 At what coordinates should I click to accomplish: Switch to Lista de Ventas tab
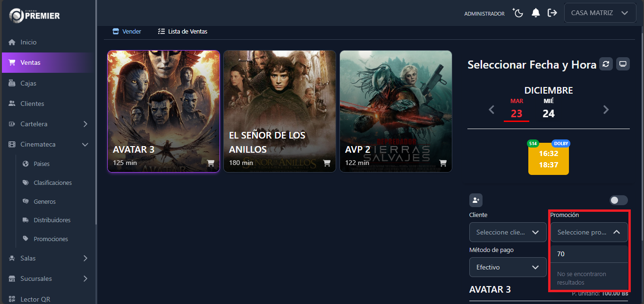183,32
